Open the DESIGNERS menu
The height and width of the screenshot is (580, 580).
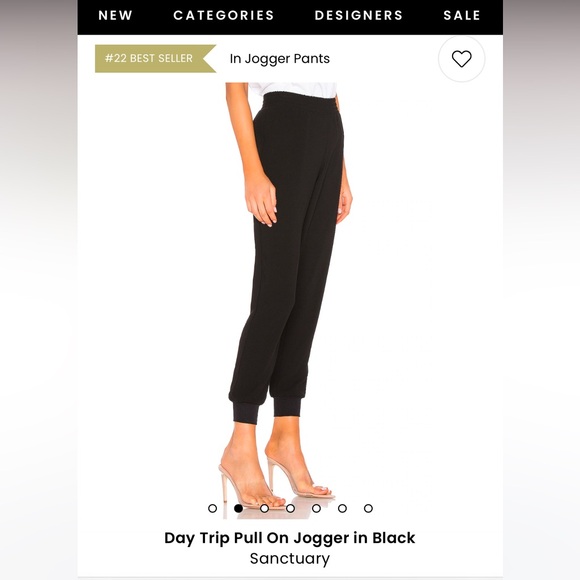[358, 16]
